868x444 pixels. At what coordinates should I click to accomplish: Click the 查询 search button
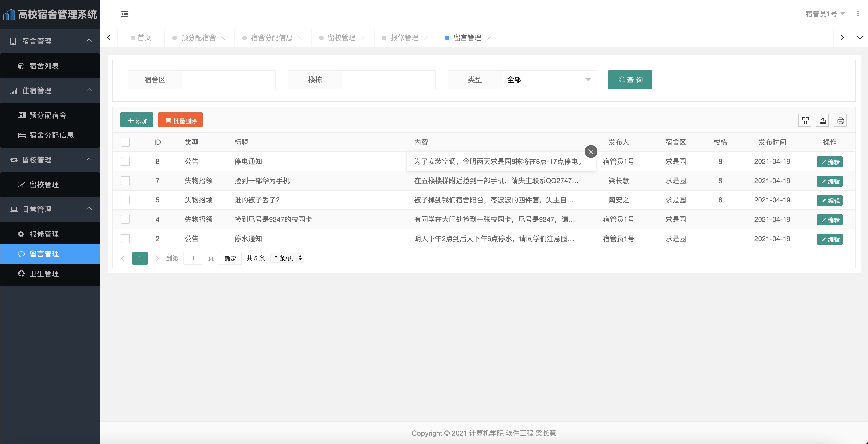pos(630,80)
